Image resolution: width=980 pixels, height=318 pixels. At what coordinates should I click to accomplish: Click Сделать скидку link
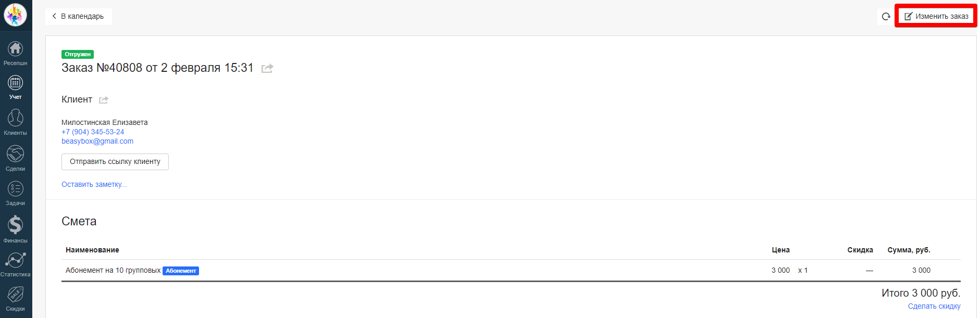pos(934,306)
